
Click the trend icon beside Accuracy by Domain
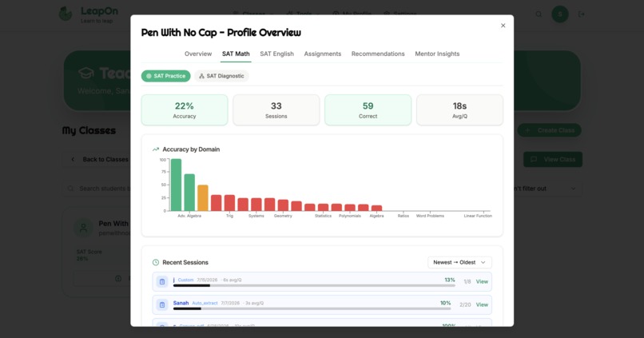point(156,149)
